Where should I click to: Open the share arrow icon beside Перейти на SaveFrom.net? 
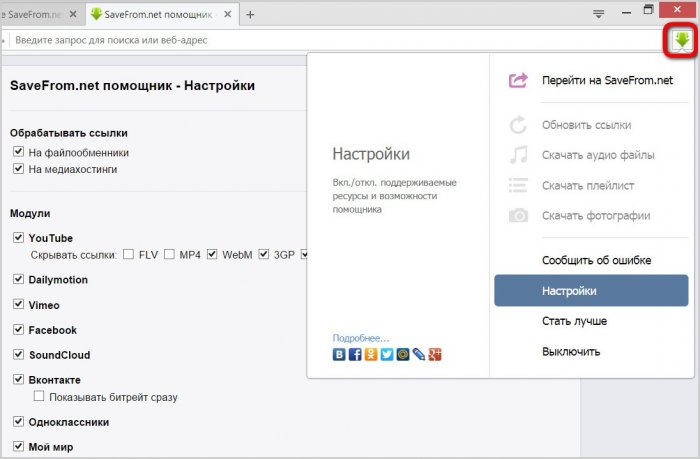click(518, 80)
